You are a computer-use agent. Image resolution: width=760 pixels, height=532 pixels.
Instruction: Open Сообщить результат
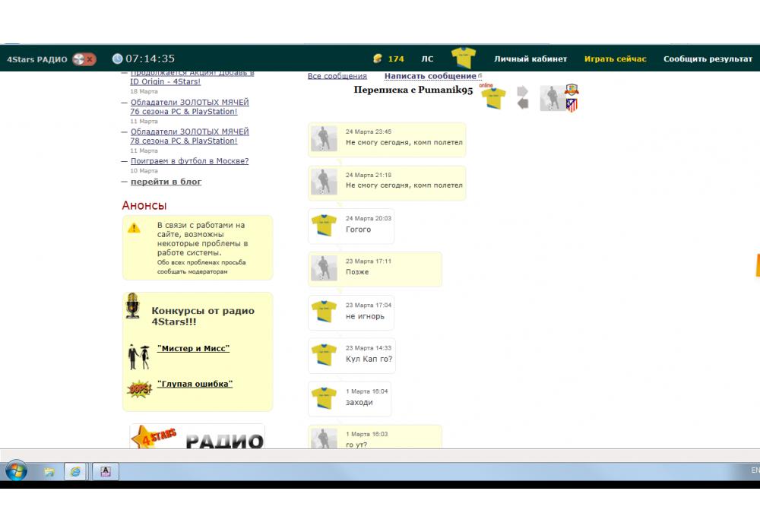click(x=708, y=59)
